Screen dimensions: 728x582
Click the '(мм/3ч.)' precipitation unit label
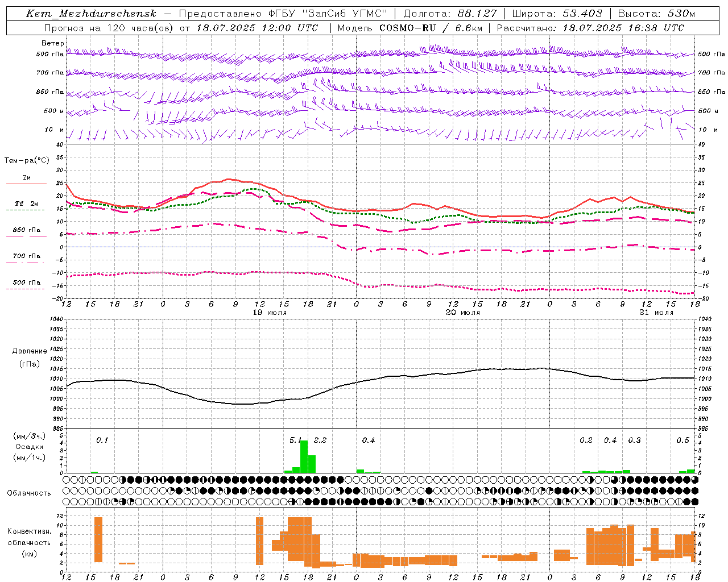click(29, 436)
